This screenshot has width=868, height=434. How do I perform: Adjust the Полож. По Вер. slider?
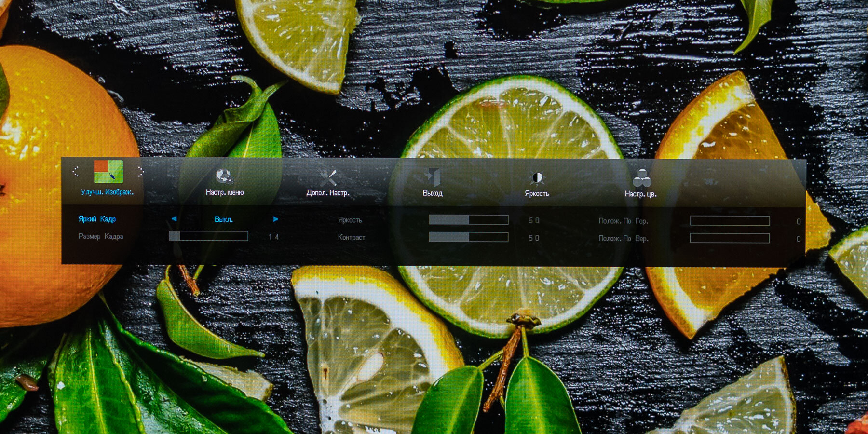coord(730,238)
